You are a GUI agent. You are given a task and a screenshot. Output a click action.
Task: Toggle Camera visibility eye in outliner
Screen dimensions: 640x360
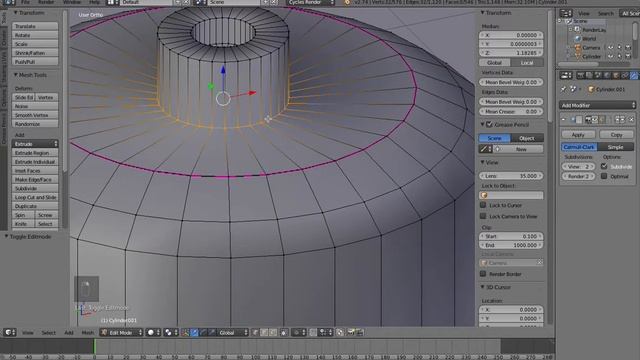611,47
